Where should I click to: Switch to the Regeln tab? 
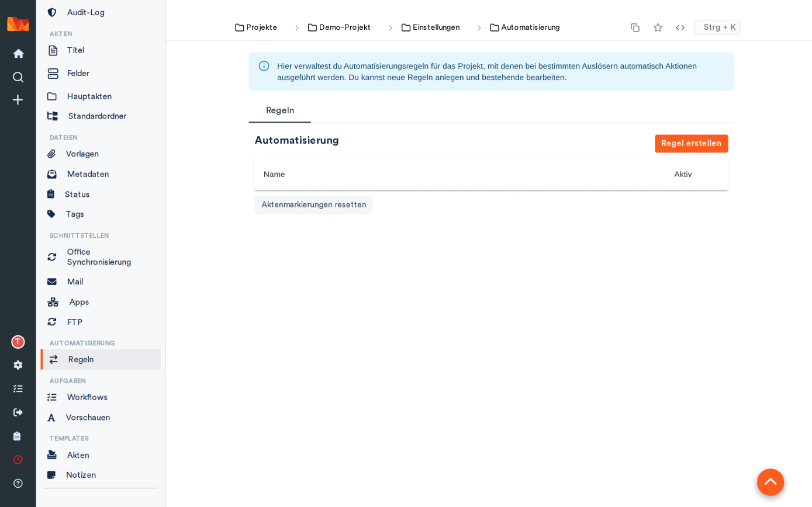tap(280, 110)
